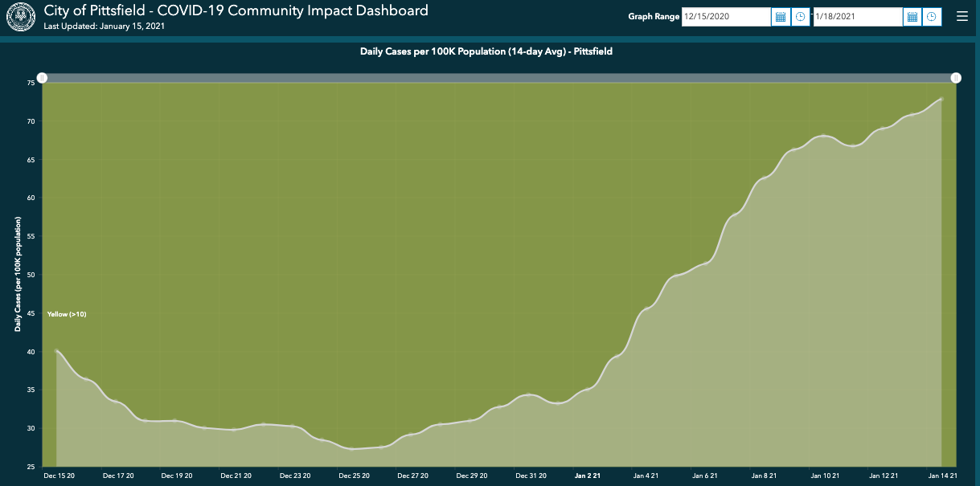The image size is (980, 486).
Task: Click the Graph Range label
Action: coord(654,16)
